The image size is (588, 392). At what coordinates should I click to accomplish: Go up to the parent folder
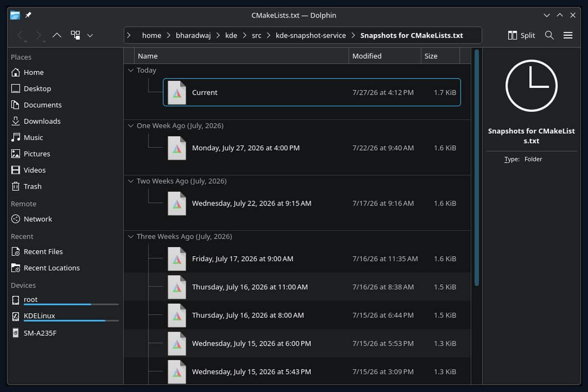click(x=57, y=35)
